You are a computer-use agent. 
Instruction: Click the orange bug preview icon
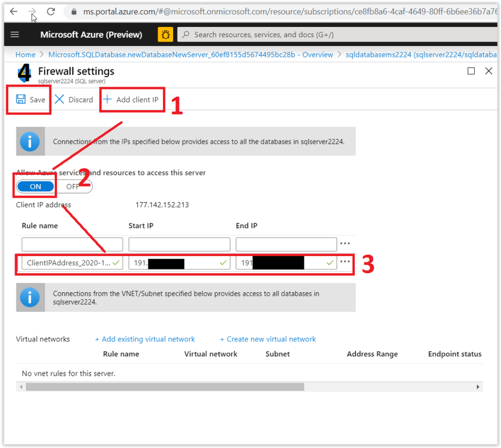tap(165, 35)
